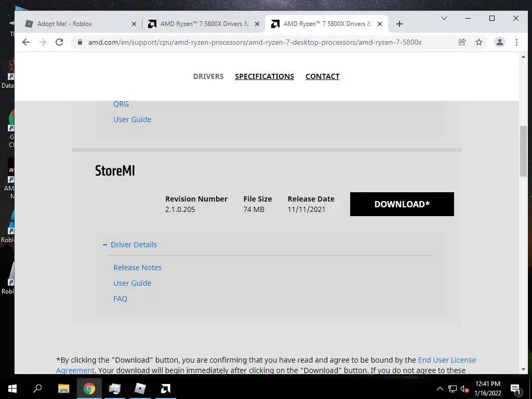Select the StoreMI heading text
532x399 pixels.
click(115, 170)
